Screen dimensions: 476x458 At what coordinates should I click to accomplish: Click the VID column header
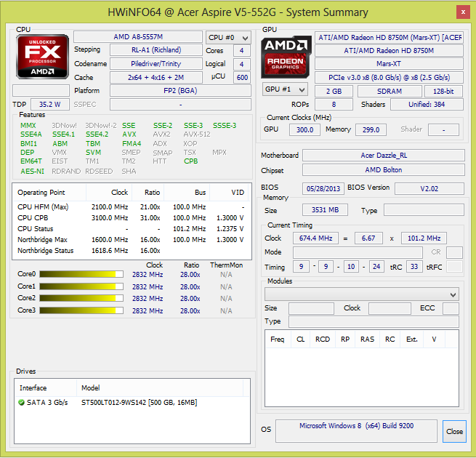click(x=229, y=193)
